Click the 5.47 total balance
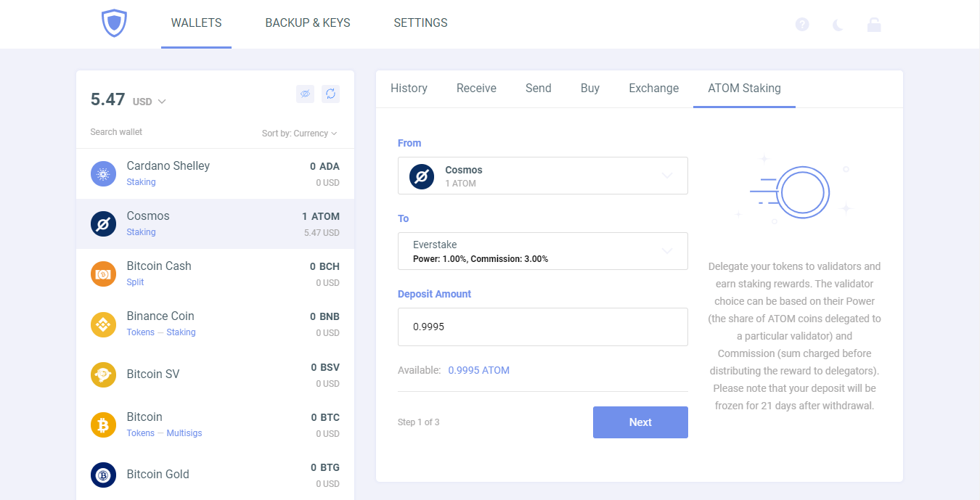The height and width of the screenshot is (500, 980). (x=108, y=99)
